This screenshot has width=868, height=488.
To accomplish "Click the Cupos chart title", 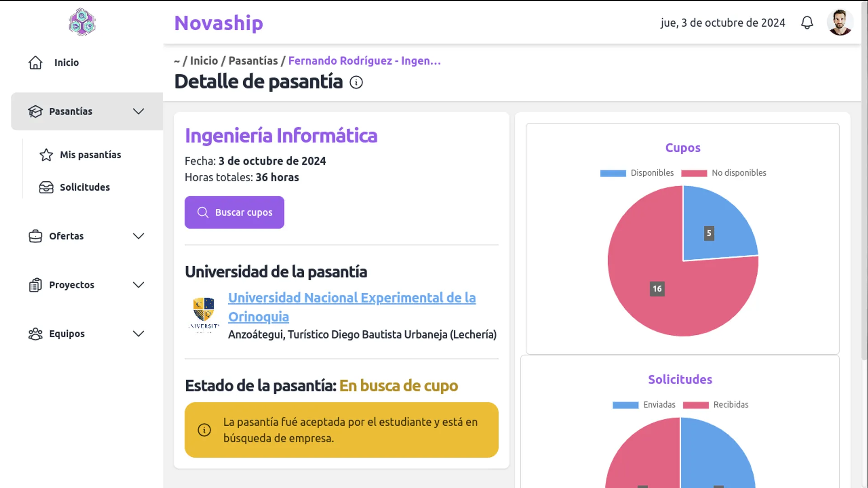I will pos(683,148).
